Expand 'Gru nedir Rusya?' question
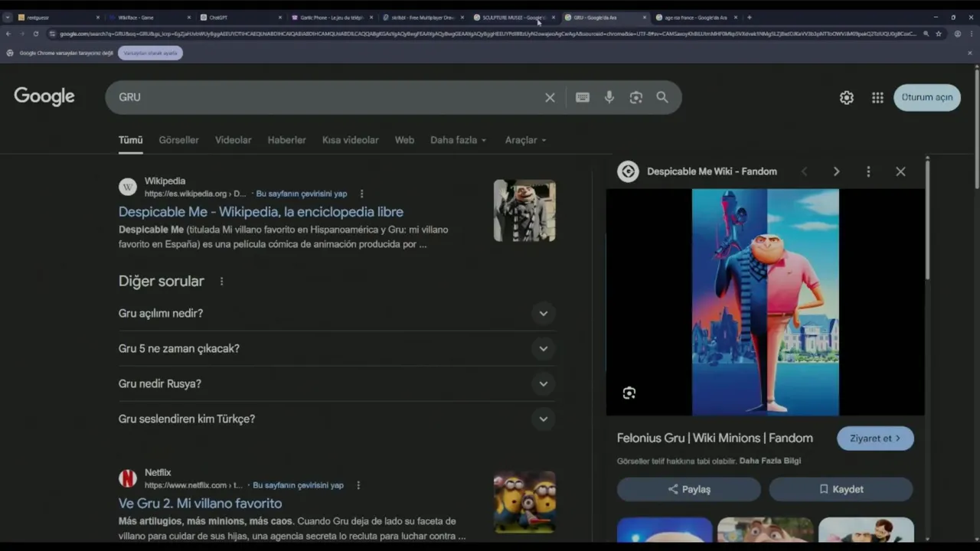 coord(337,383)
